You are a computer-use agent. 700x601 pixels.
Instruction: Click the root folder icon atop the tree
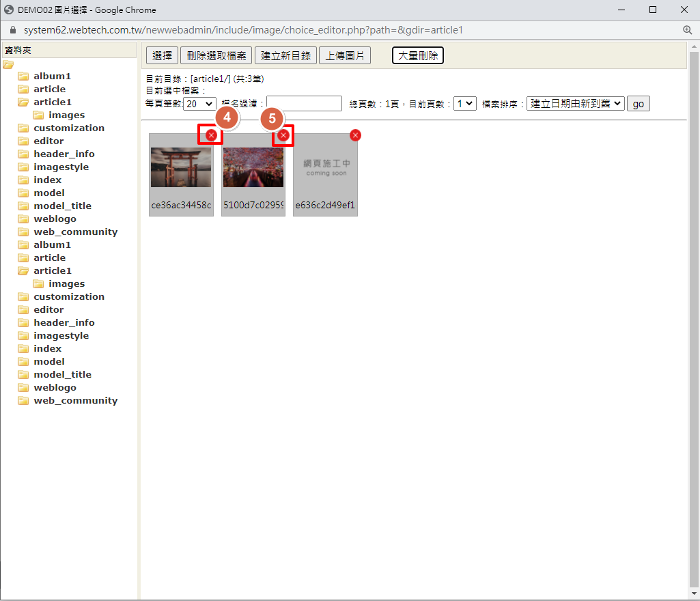(x=8, y=65)
